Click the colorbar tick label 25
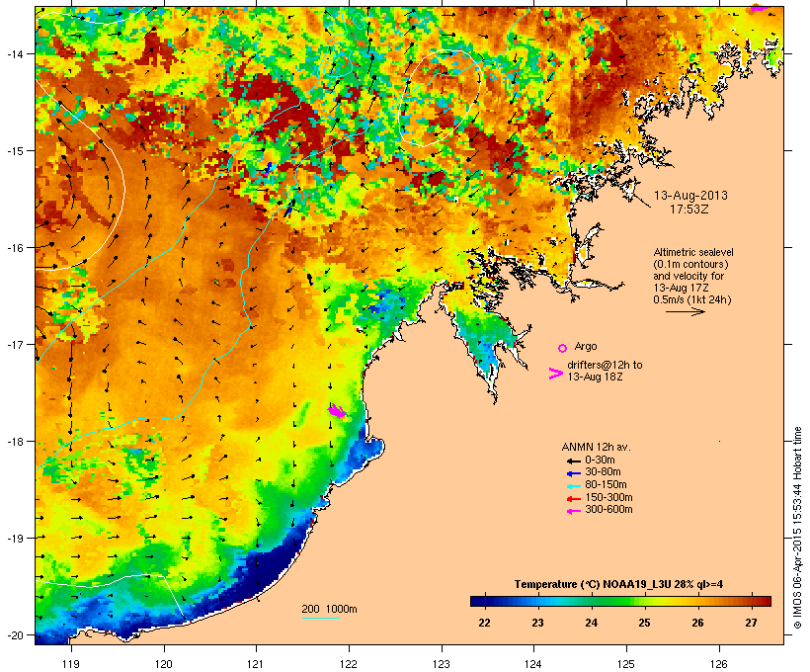 644,623
